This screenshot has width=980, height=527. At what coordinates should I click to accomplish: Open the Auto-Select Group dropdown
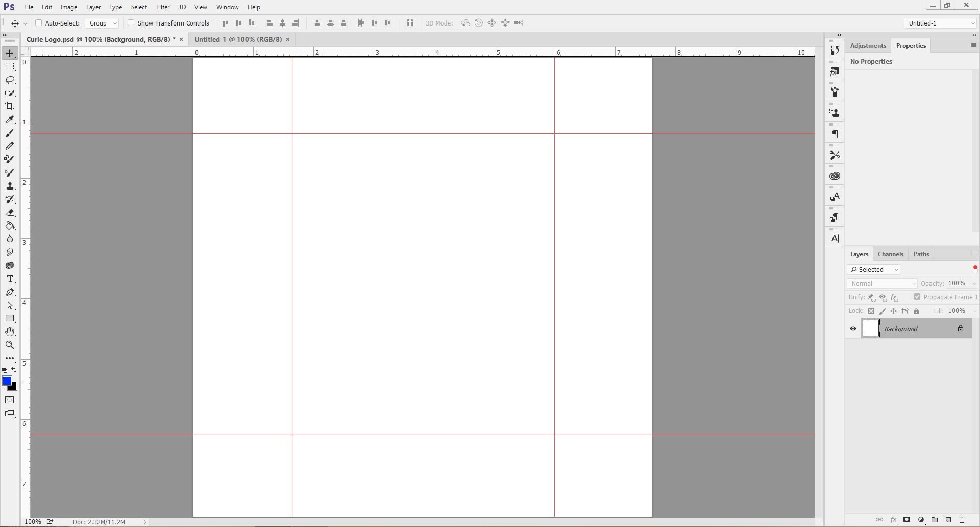pyautogui.click(x=102, y=23)
